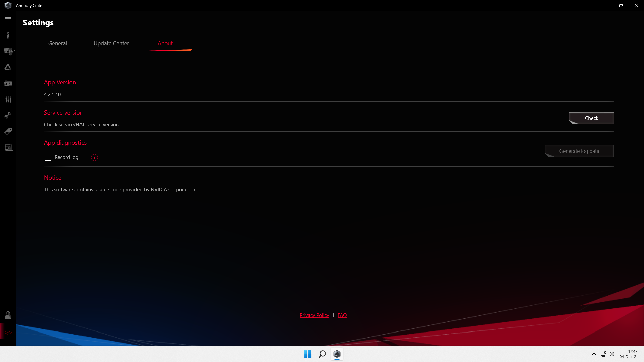Open Aura Sync triangle icon

[x=8, y=67]
